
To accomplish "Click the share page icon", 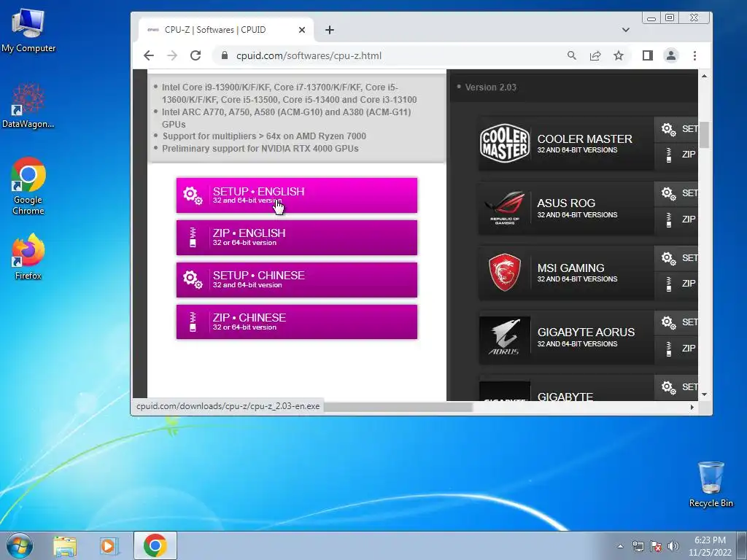I will tap(595, 55).
